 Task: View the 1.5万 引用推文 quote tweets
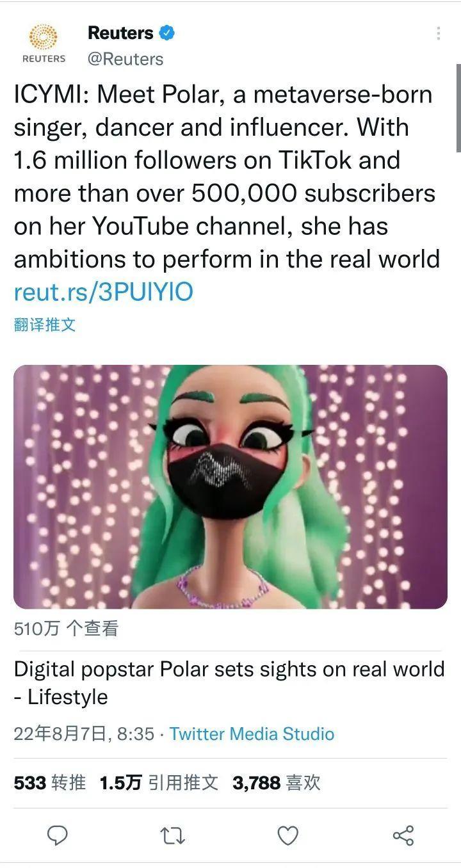[159, 782]
